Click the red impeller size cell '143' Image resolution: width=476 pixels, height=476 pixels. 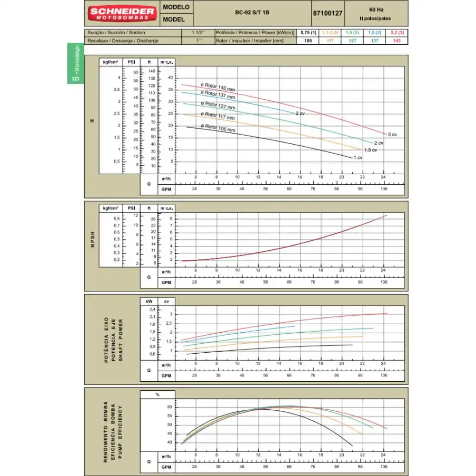pos(397,40)
